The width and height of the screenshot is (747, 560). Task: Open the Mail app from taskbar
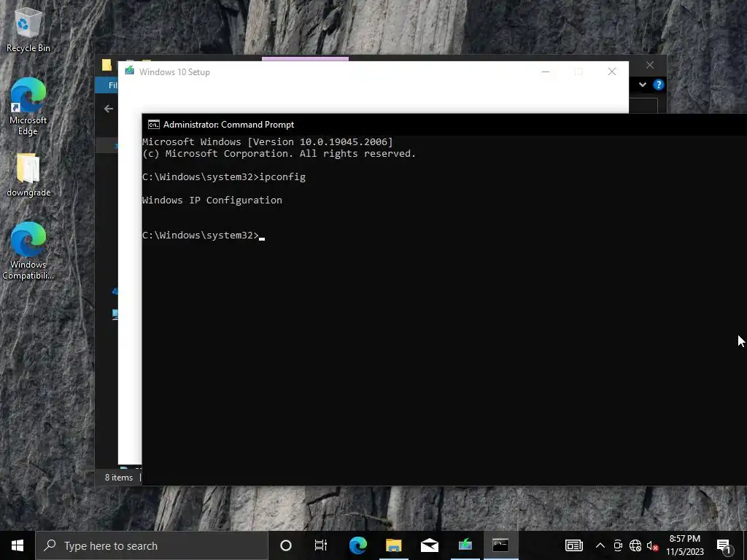coord(429,545)
